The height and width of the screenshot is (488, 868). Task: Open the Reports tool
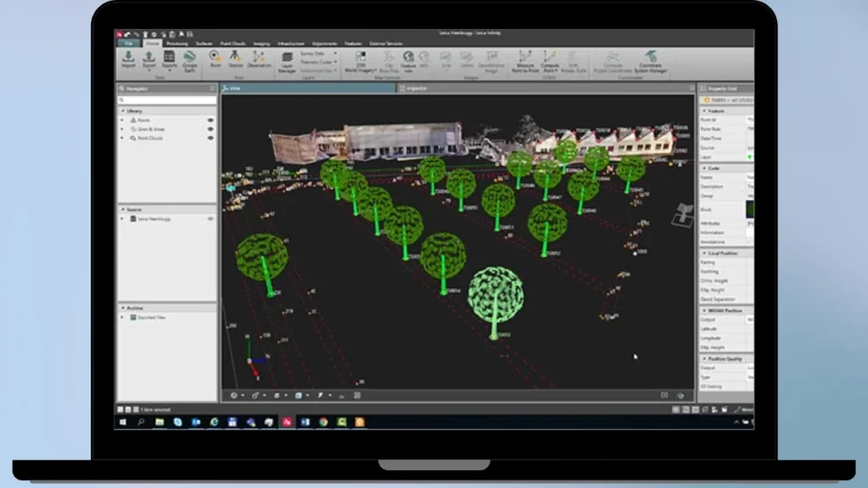coord(170,59)
